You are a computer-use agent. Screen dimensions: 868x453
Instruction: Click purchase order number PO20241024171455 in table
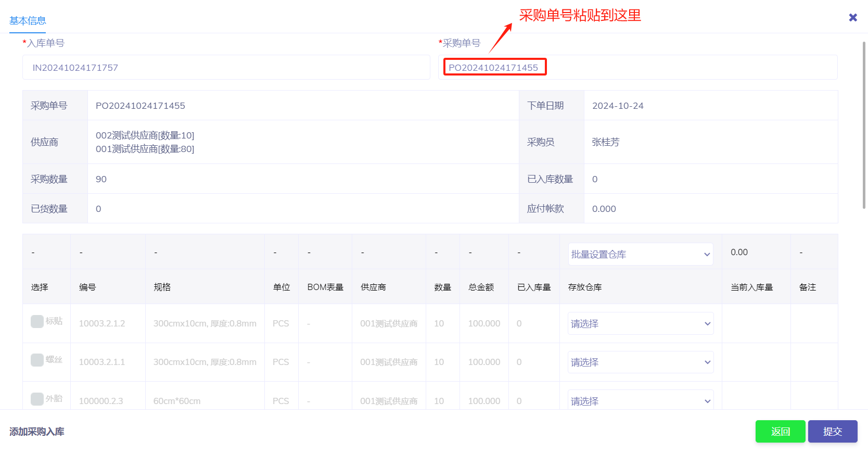click(141, 106)
